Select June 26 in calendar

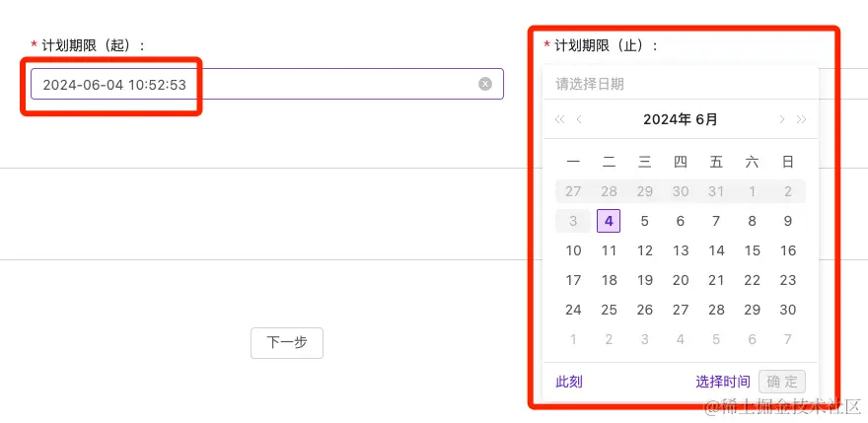(x=644, y=310)
